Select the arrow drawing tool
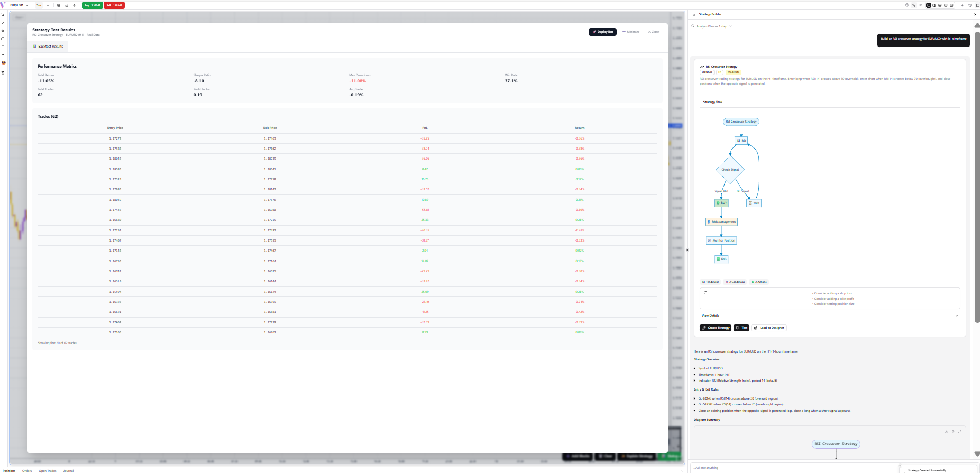This screenshot has width=980, height=473. coord(3,54)
